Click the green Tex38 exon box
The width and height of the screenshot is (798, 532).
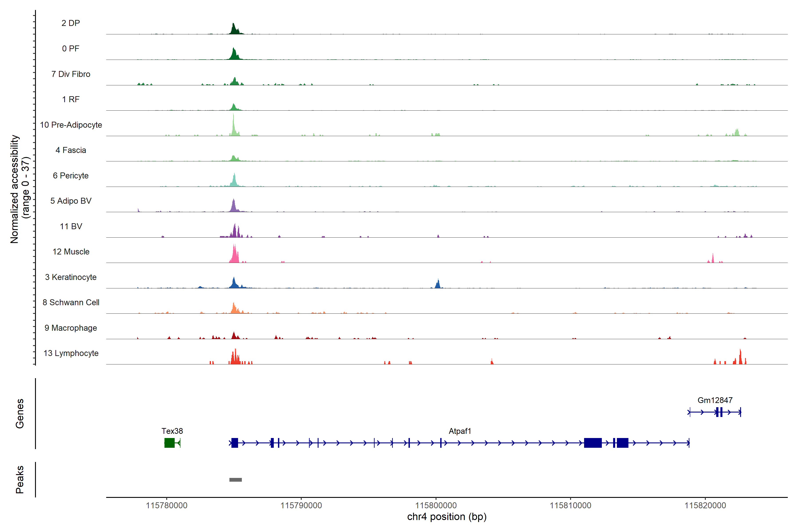pyautogui.click(x=169, y=443)
